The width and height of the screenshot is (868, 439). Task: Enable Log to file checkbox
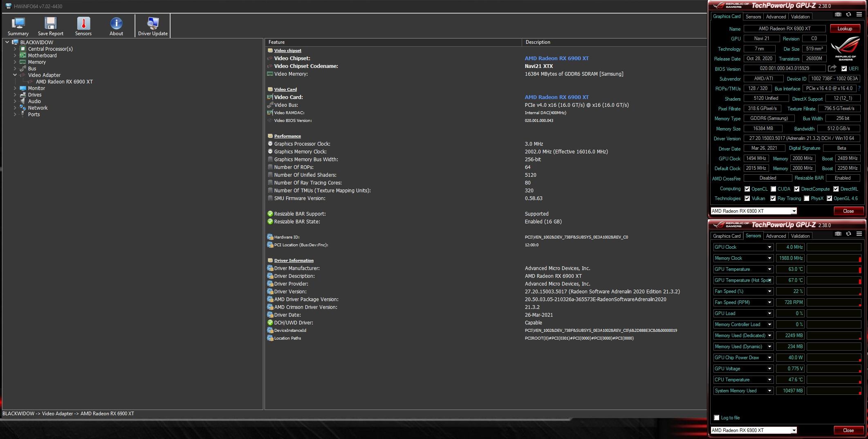click(x=716, y=418)
